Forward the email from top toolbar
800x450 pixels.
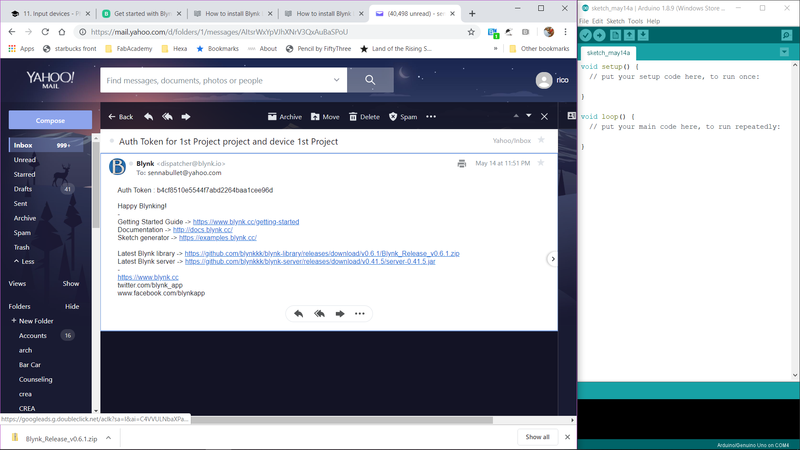point(186,117)
